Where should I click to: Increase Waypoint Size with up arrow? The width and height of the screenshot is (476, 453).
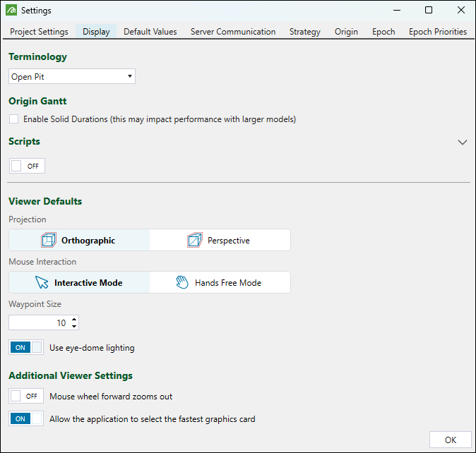(74, 320)
